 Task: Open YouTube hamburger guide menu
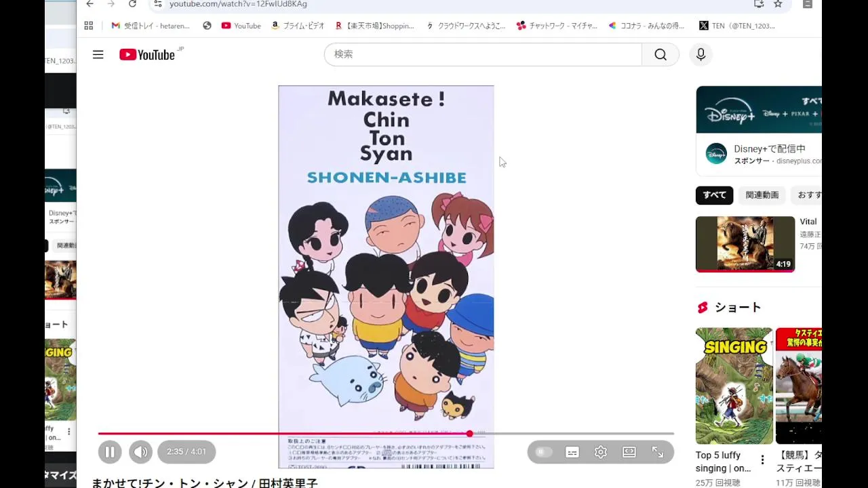coord(98,55)
